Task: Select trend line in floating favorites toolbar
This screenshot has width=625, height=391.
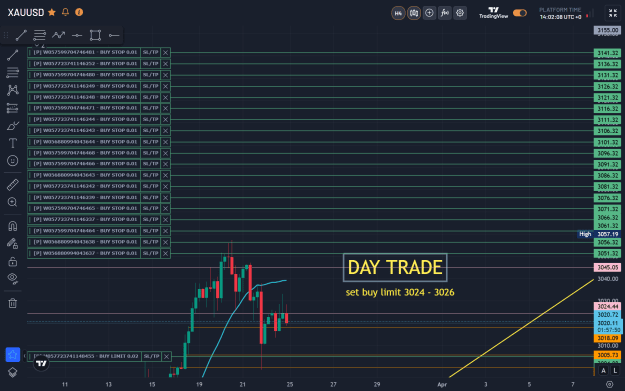Action: (21, 35)
